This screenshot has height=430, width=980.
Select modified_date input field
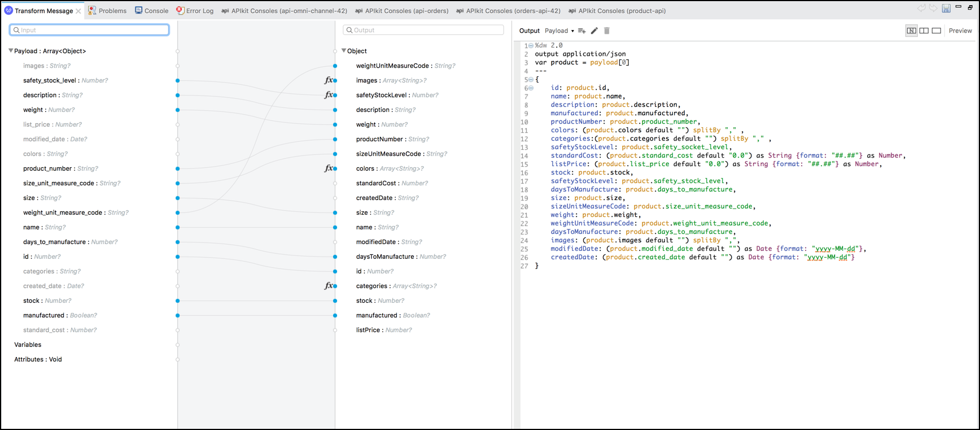55,139
